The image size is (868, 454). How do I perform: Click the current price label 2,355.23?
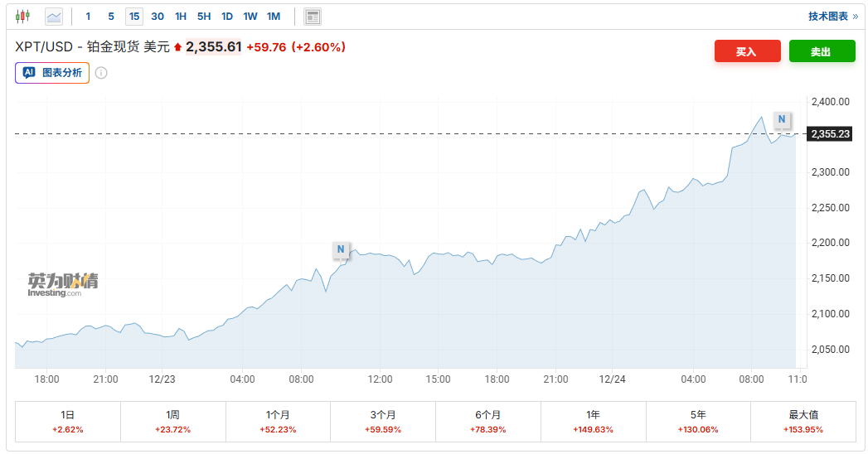pyautogui.click(x=830, y=133)
